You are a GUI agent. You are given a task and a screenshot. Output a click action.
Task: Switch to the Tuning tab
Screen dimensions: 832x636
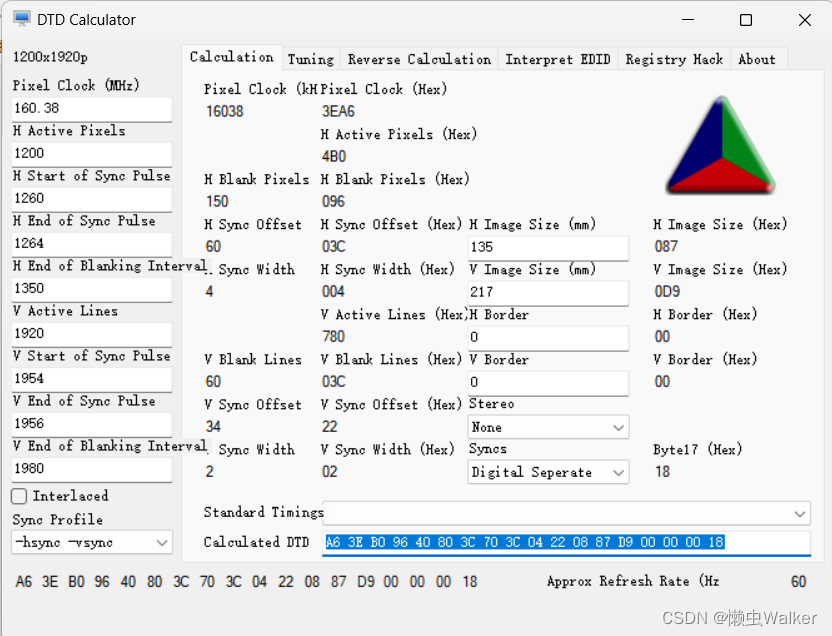click(311, 59)
